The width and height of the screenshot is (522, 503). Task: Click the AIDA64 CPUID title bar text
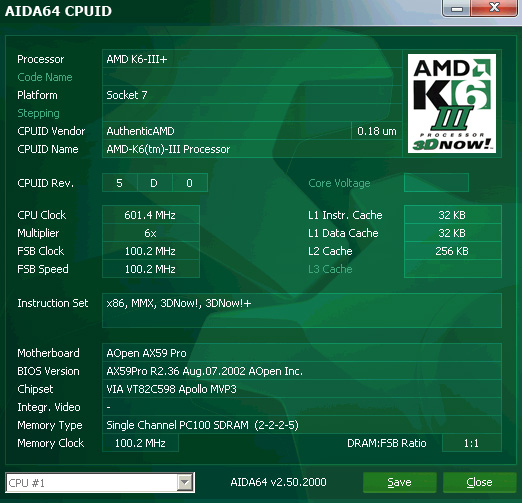pyautogui.click(x=58, y=11)
